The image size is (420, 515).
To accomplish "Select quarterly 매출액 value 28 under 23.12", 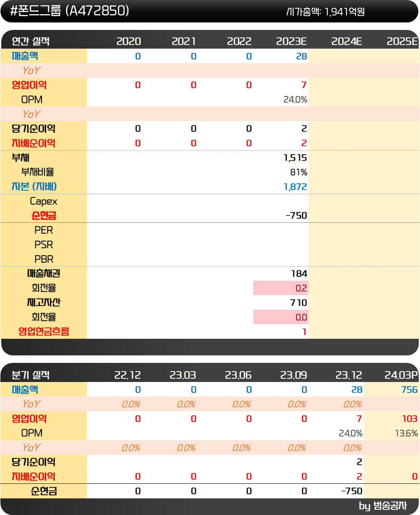I will (x=357, y=389).
